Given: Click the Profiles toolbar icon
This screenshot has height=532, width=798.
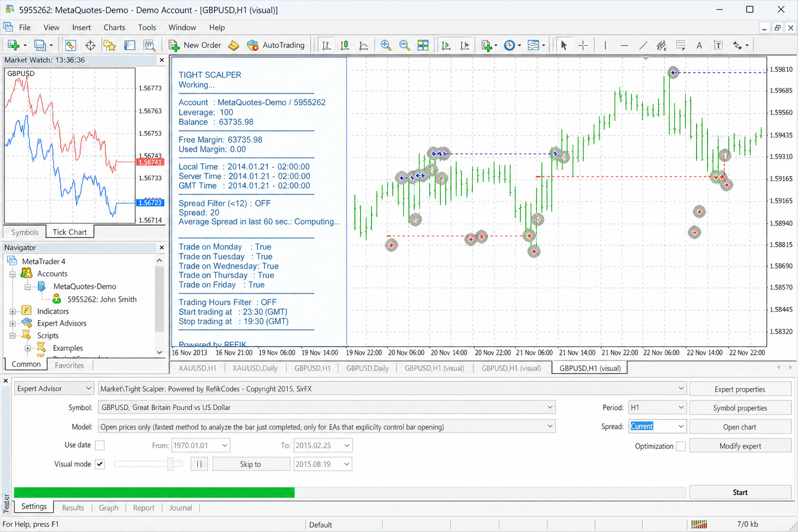Looking at the screenshot, I should click(x=39, y=45).
